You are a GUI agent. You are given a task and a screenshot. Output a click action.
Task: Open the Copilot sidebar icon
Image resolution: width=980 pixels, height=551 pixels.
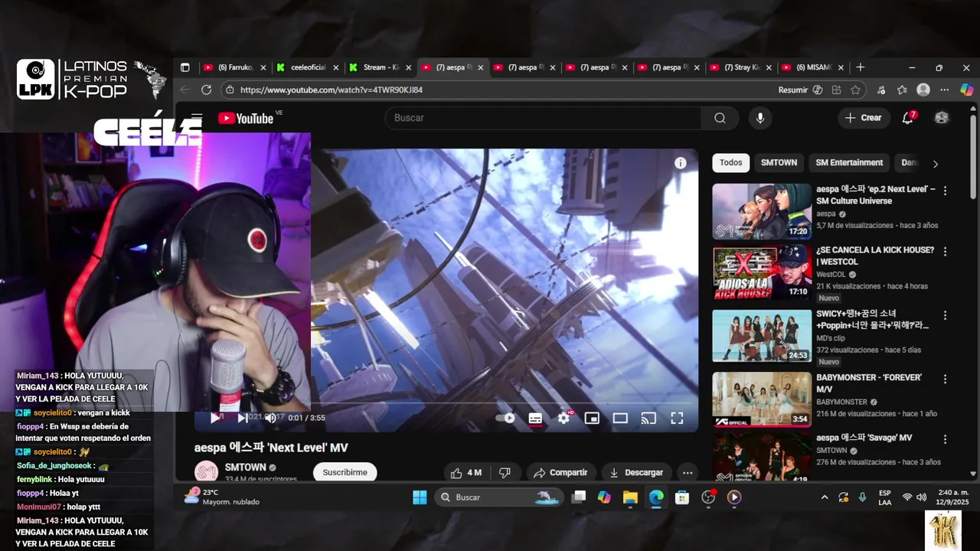point(965,90)
